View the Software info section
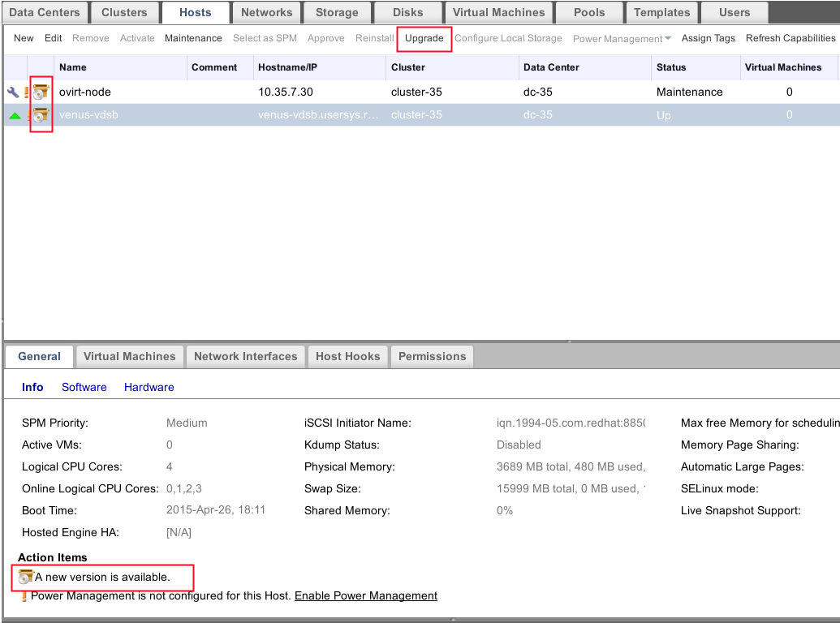 84,387
